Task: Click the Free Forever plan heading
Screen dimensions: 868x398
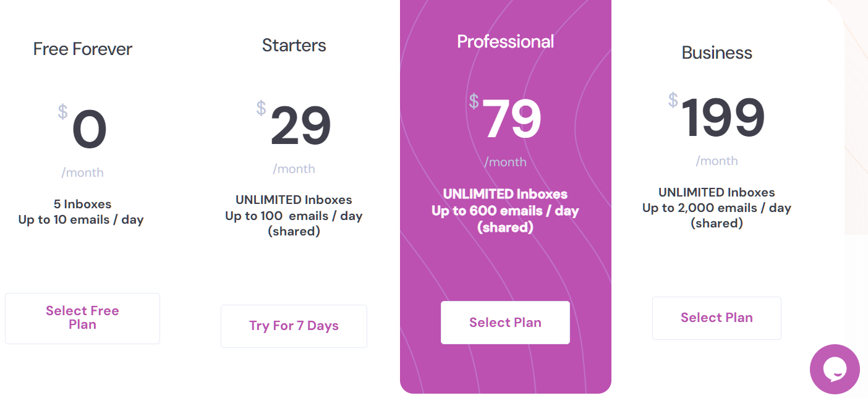Action: pos(83,49)
